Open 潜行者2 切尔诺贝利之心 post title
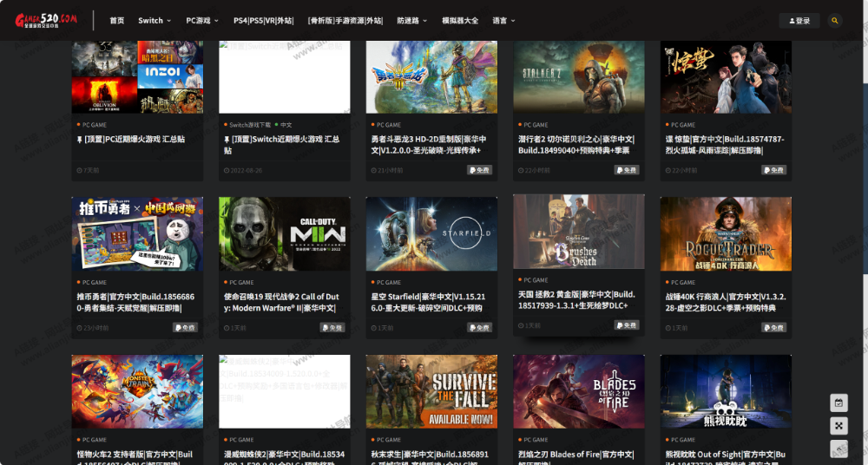This screenshot has height=465, width=868. tap(576, 145)
